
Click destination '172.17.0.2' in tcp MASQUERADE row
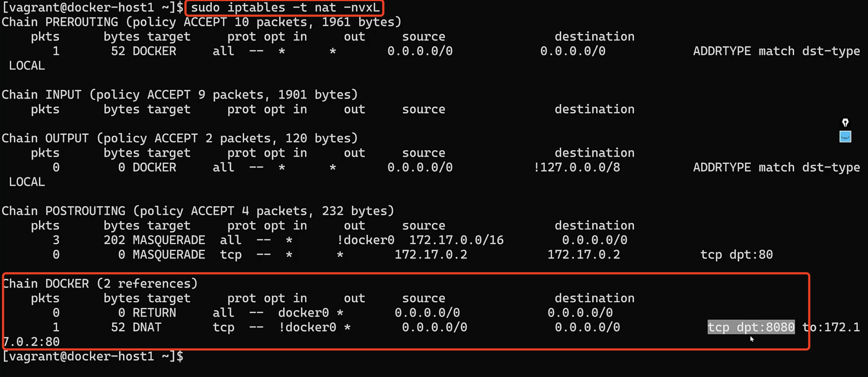[x=584, y=255]
